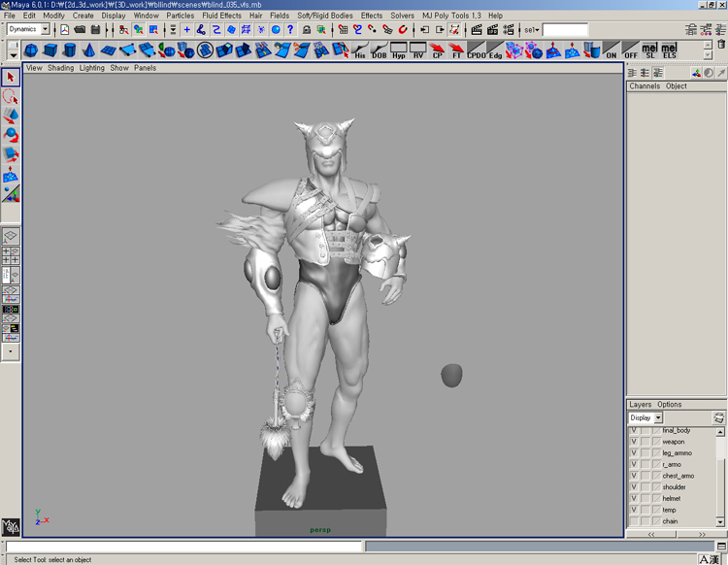Click the 'CPDO' shelf icon

coord(476,50)
